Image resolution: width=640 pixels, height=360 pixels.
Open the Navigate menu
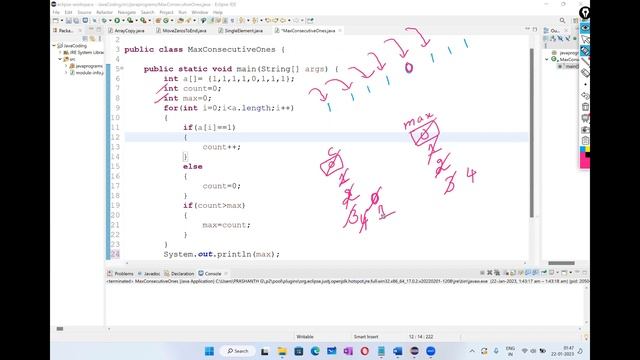pyautogui.click(x=127, y=12)
